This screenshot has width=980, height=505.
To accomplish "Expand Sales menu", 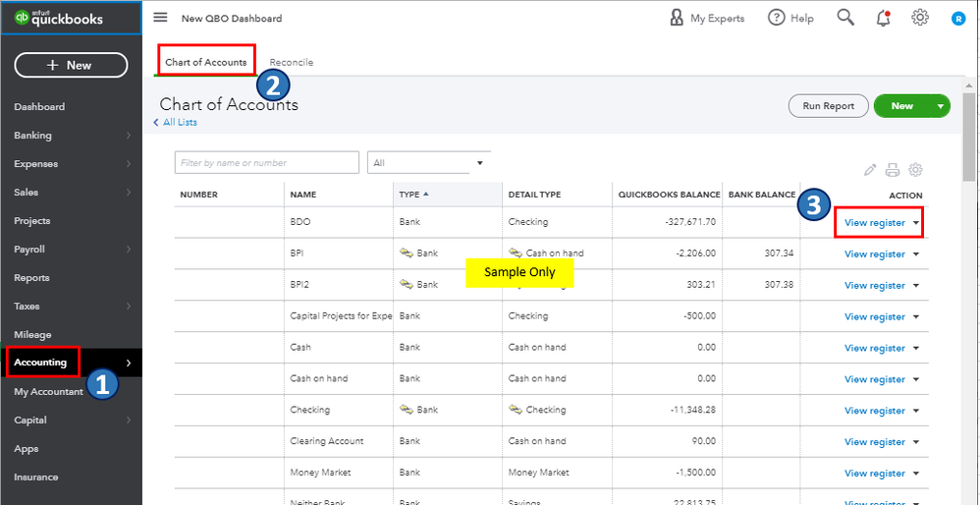I will [x=72, y=193].
